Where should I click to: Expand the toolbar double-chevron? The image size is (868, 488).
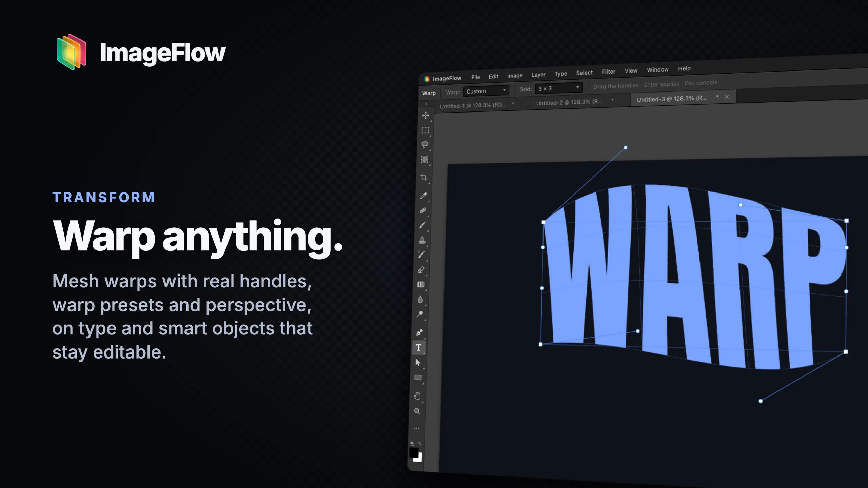coord(426,104)
